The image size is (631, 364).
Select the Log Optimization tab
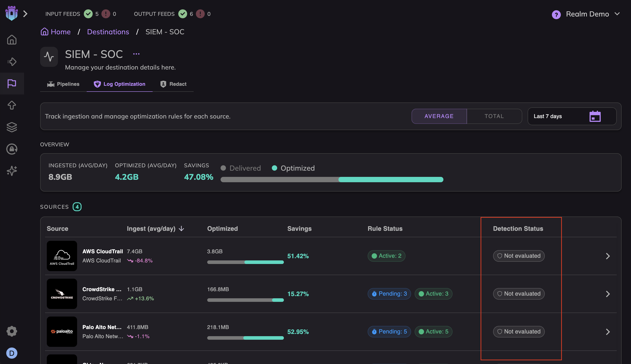[x=119, y=84]
